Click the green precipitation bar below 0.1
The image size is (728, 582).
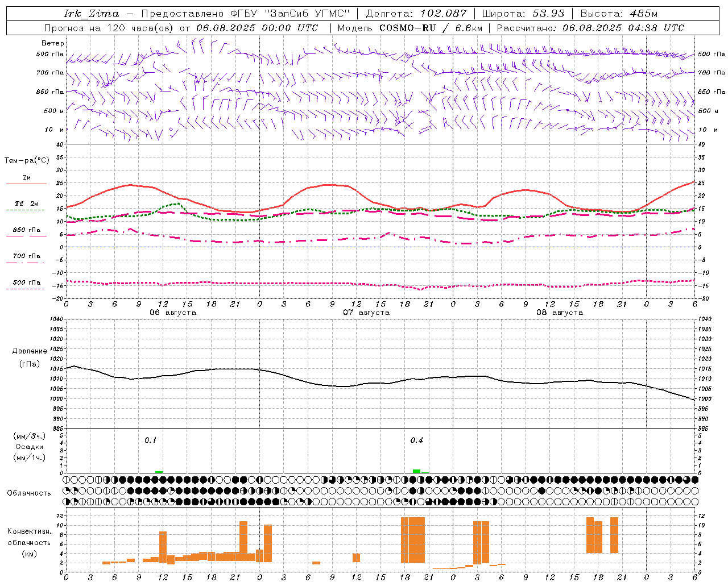point(159,472)
